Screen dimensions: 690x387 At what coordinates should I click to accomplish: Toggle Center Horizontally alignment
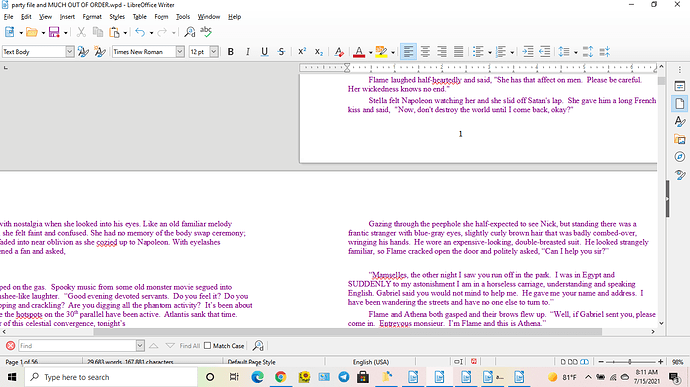click(425, 52)
